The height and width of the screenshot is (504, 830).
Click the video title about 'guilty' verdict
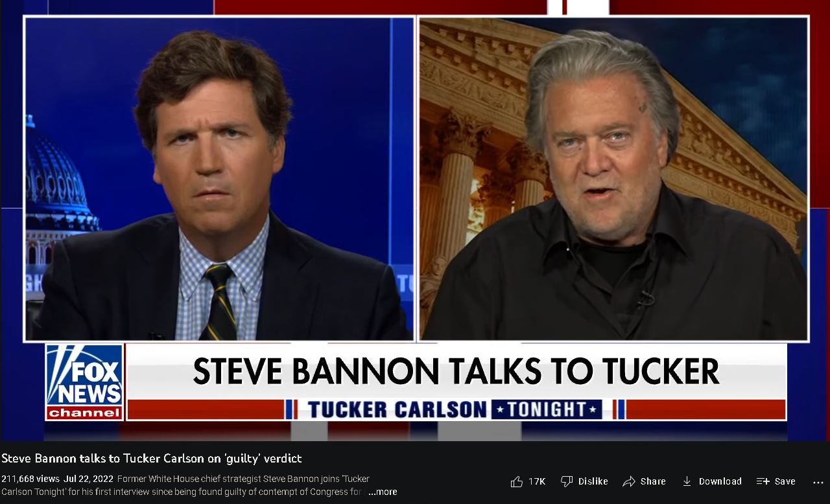pos(152,458)
